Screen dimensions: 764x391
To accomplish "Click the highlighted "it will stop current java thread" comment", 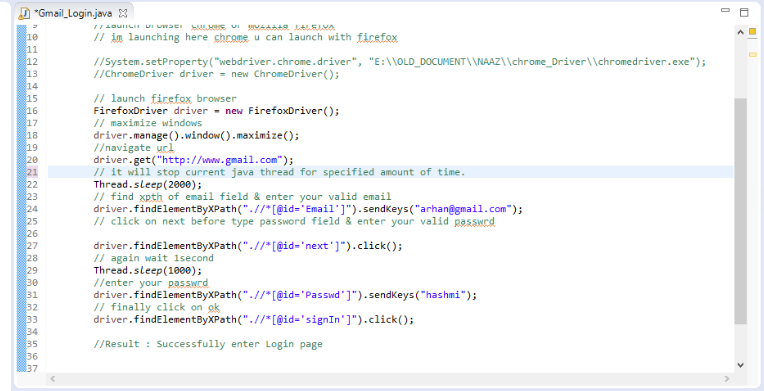I will [x=280, y=172].
